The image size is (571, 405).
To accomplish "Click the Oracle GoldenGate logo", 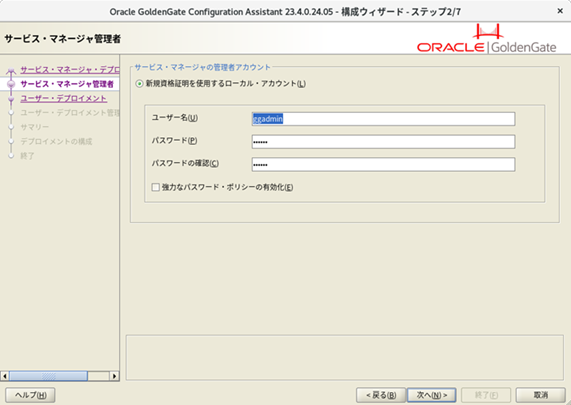I will [x=487, y=39].
